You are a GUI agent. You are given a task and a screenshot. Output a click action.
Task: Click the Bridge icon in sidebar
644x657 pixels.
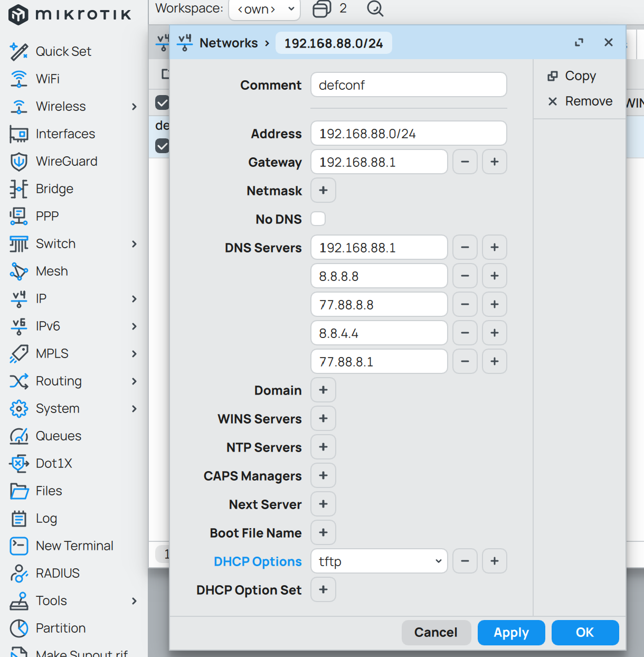pos(19,189)
